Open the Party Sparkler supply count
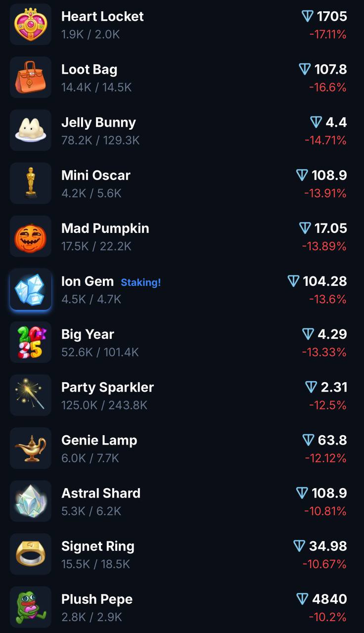The image size is (364, 633). [x=104, y=406]
